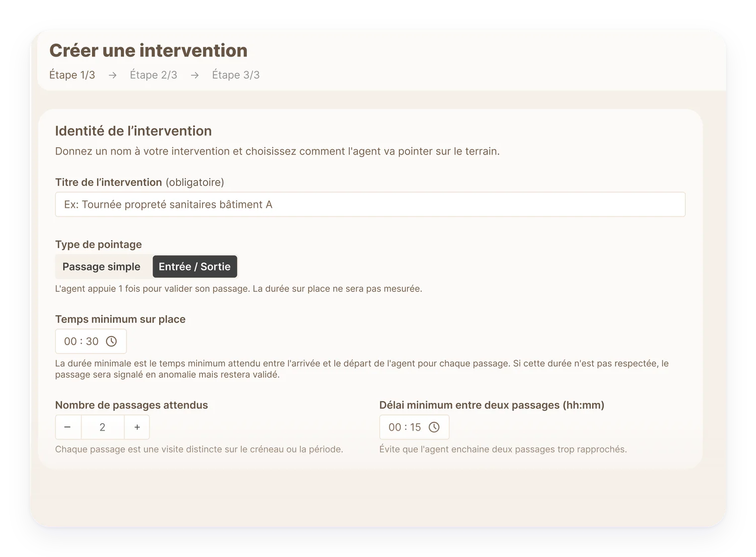756x557 pixels.
Task: Click the 'Donnez un nom à votre intervention' subtitle
Action: coord(277,151)
